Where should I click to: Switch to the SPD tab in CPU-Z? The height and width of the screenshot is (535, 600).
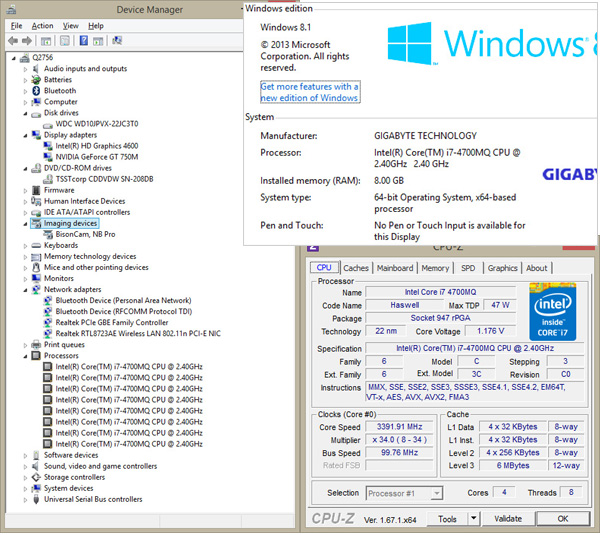pos(468,268)
